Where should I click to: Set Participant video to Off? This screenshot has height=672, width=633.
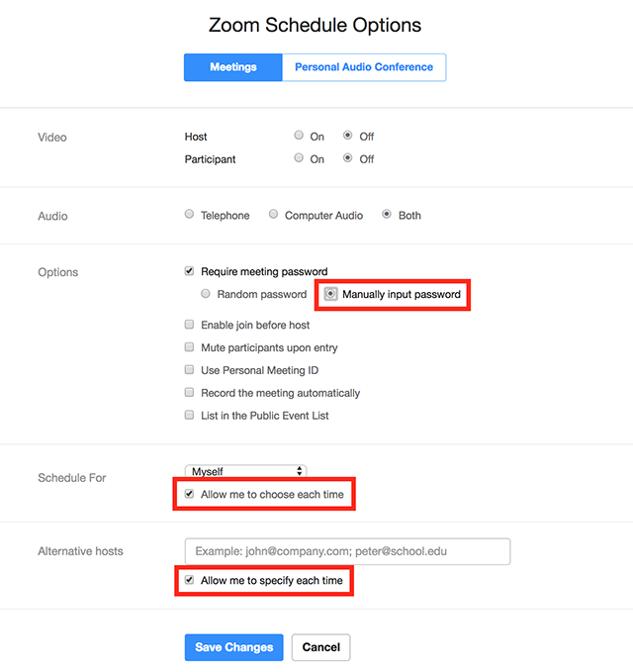348,158
